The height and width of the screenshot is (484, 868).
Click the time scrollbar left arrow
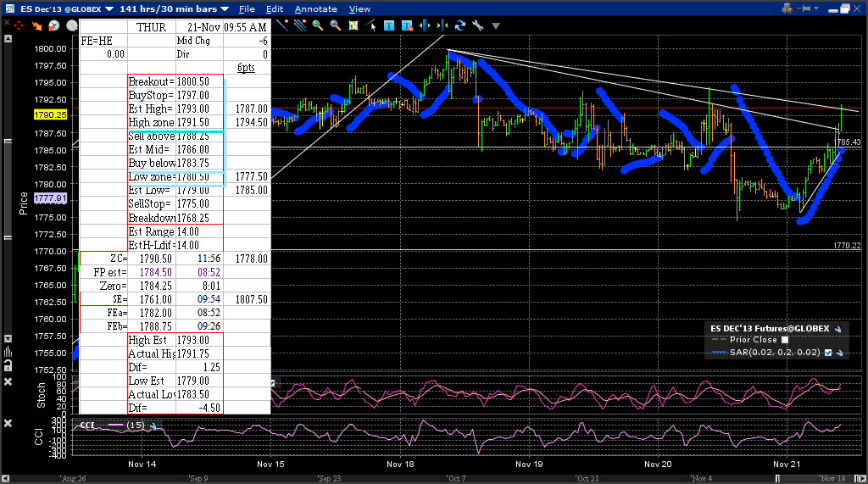coord(6,478)
